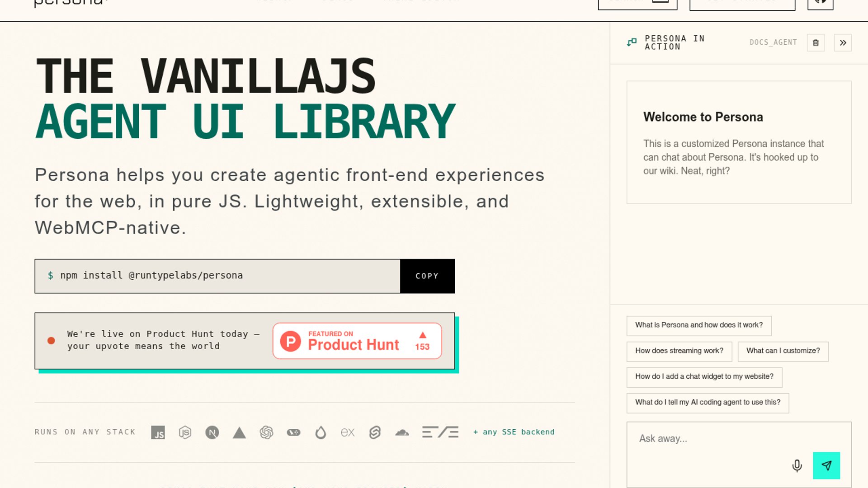The width and height of the screenshot is (868, 488).
Task: Click the pill-shaped game controller stack icon
Action: [293, 432]
